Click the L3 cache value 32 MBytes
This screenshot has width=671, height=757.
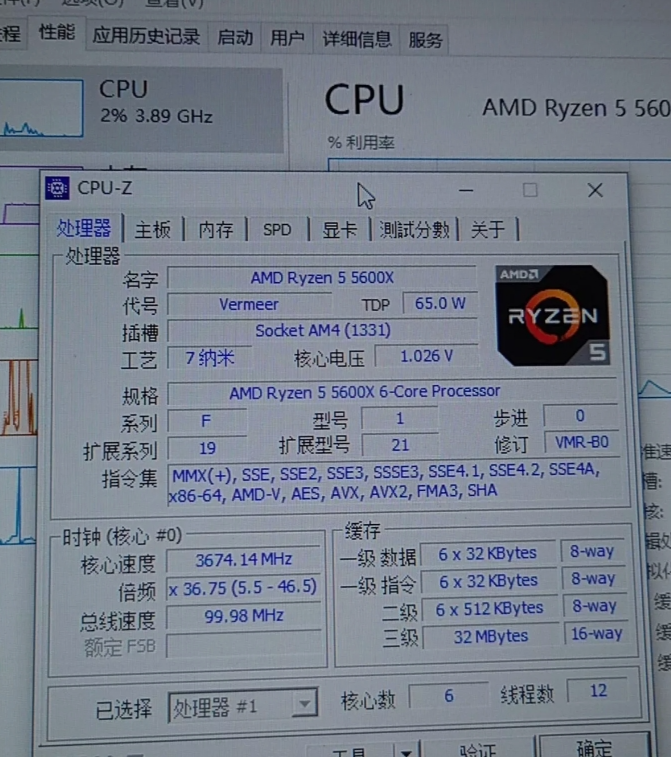click(x=490, y=637)
